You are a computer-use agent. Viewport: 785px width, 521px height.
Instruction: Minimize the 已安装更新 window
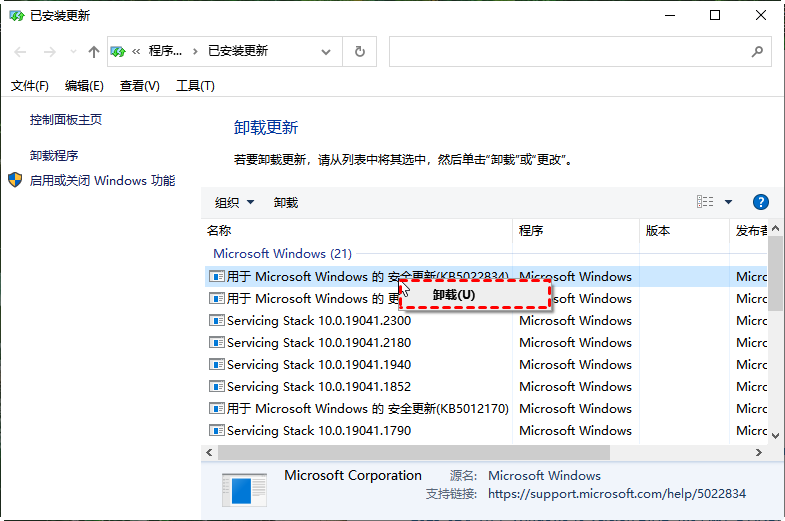click(670, 16)
